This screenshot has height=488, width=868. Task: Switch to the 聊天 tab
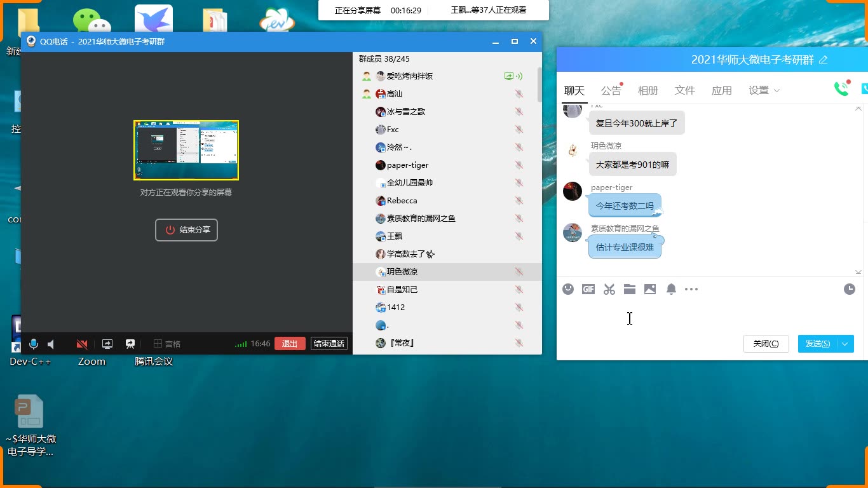(574, 90)
